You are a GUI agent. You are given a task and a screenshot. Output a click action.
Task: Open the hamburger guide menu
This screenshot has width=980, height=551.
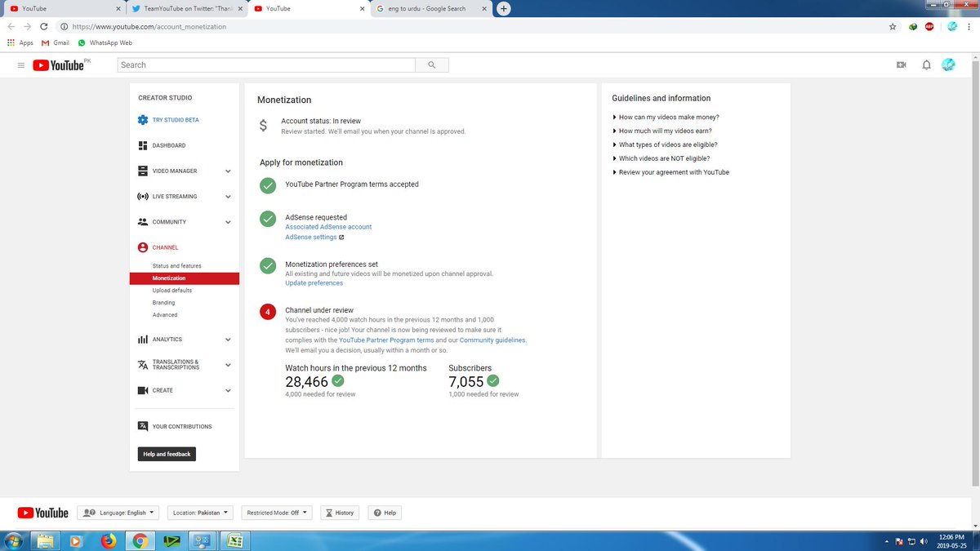point(21,65)
